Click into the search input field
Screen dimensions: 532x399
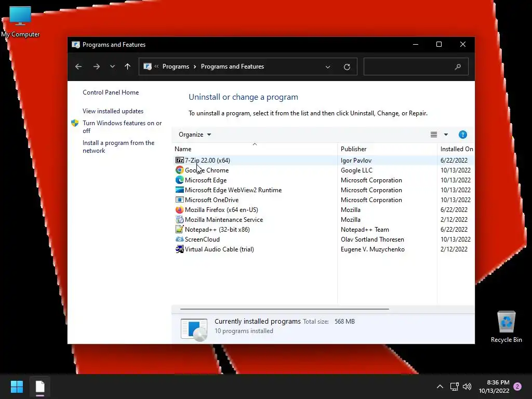(x=416, y=66)
